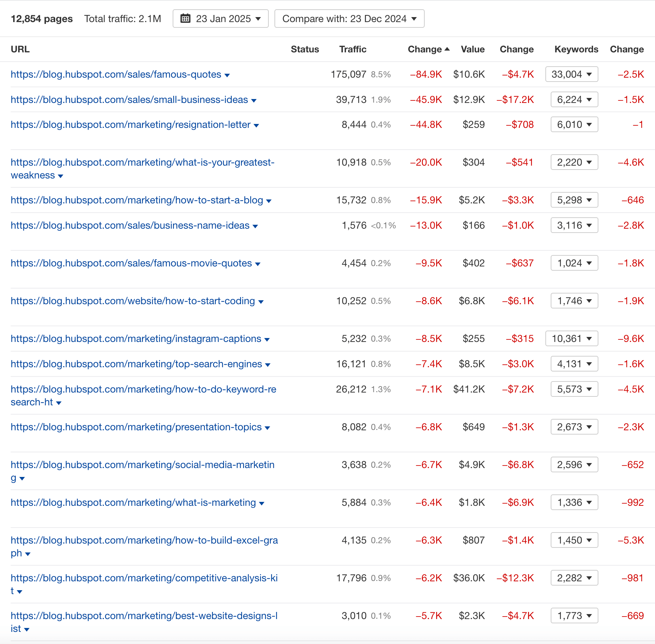Expand the 1,336 keywords dropdown

574,502
